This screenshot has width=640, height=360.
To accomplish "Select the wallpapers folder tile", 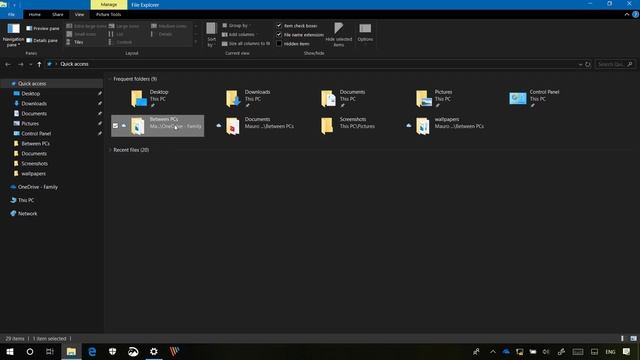I will coord(443,126).
